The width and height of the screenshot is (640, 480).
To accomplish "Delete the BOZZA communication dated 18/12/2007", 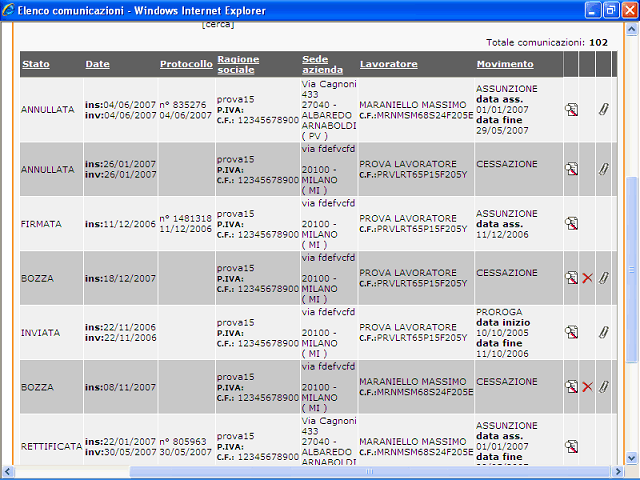I will coord(587,278).
